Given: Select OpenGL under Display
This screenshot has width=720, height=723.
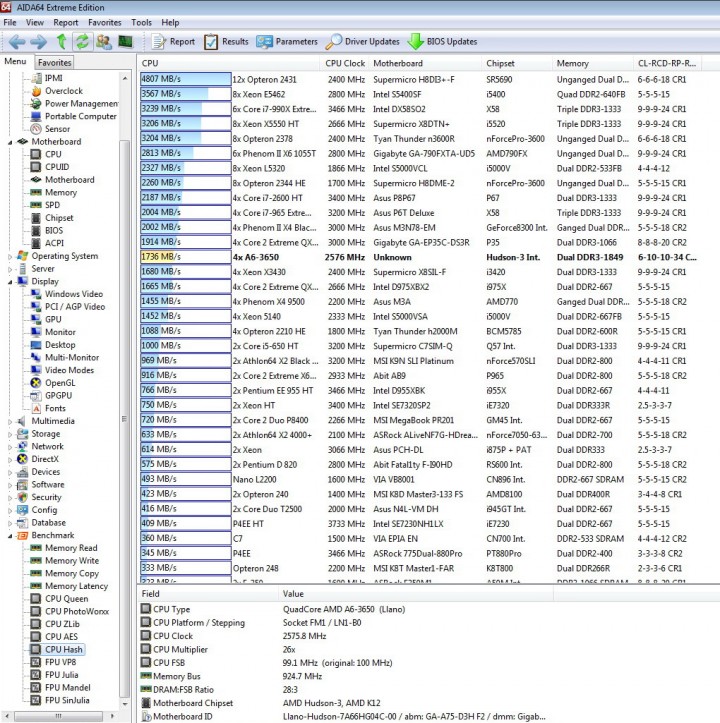Looking at the screenshot, I should click(x=60, y=383).
